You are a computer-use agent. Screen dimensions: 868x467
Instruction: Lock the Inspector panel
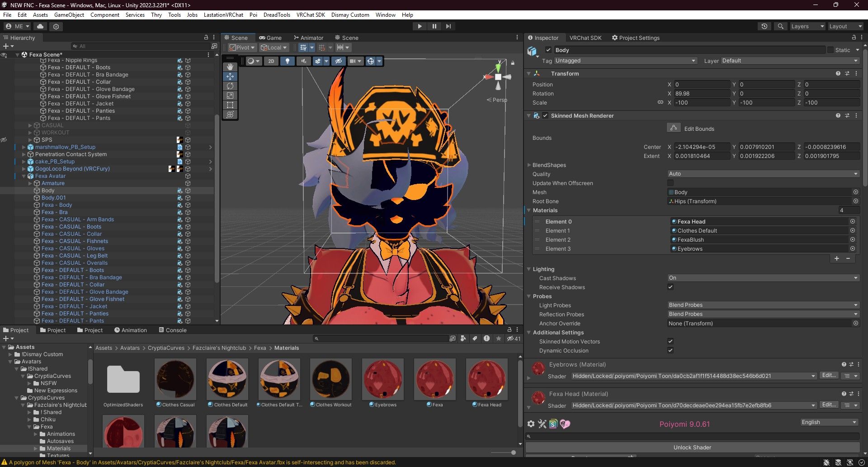[x=854, y=38]
